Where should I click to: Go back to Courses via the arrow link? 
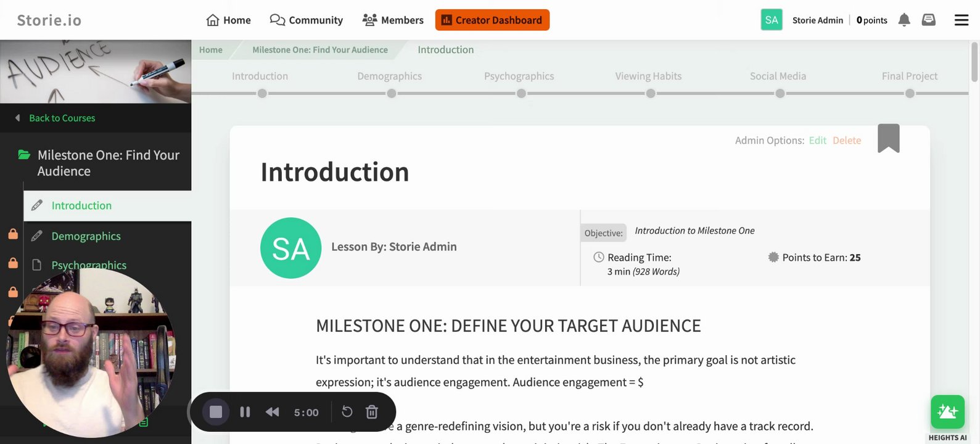coord(62,118)
